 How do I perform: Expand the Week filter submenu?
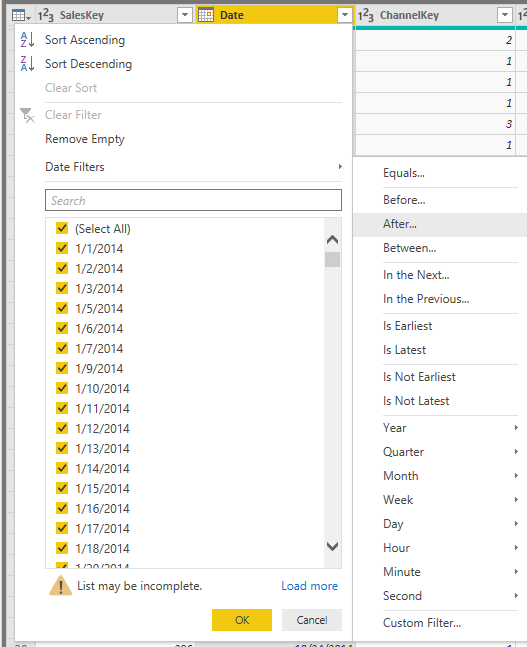coord(516,500)
